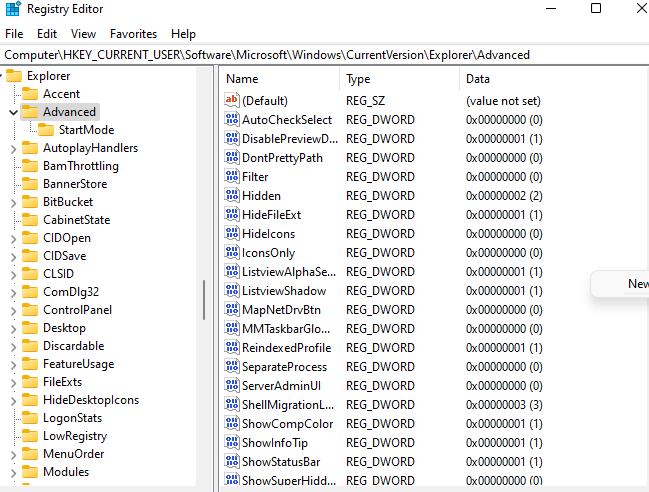The width and height of the screenshot is (649, 492).
Task: Click the DWORD icon beside Filter
Action: tap(232, 176)
